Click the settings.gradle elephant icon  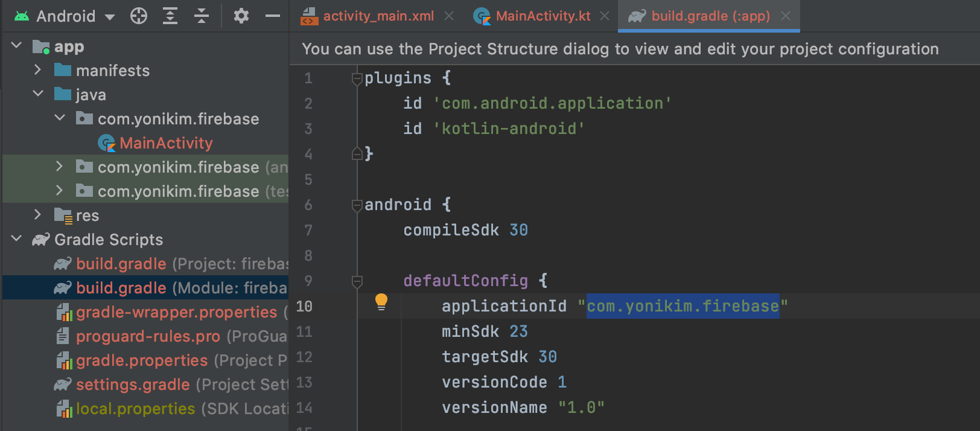(63, 385)
